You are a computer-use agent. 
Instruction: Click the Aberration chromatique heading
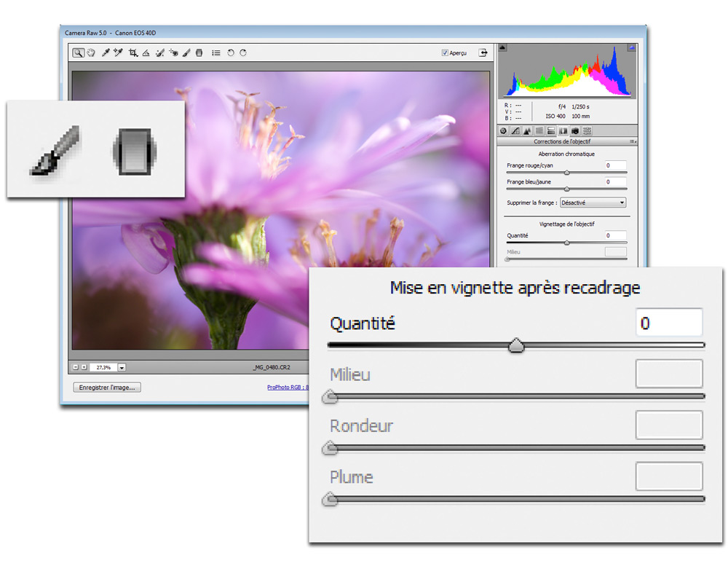click(x=566, y=154)
